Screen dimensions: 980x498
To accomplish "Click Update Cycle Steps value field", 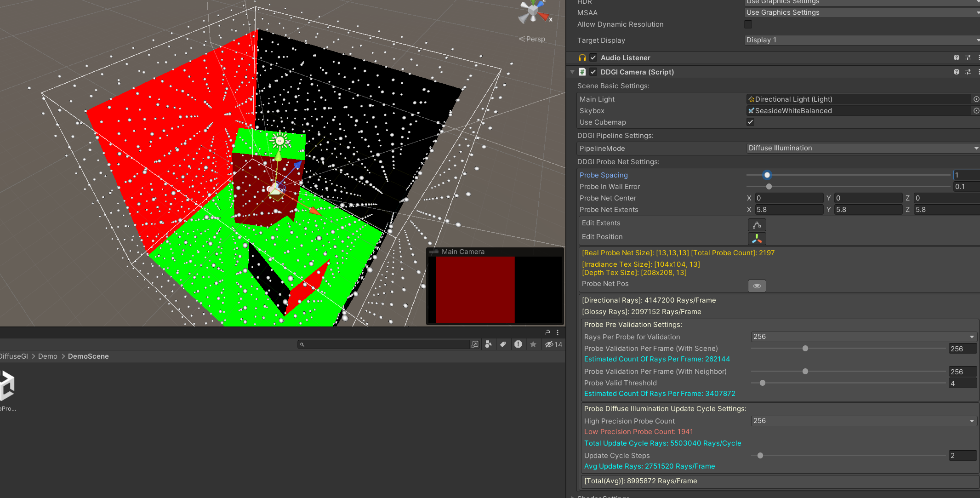I will [963, 455].
